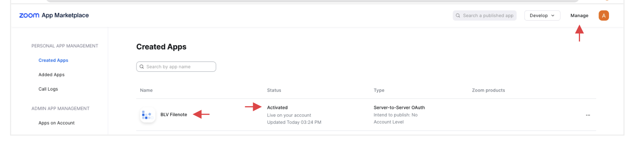Open the BLV Filenote app link
The height and width of the screenshot is (167, 644).
pyautogui.click(x=173, y=115)
